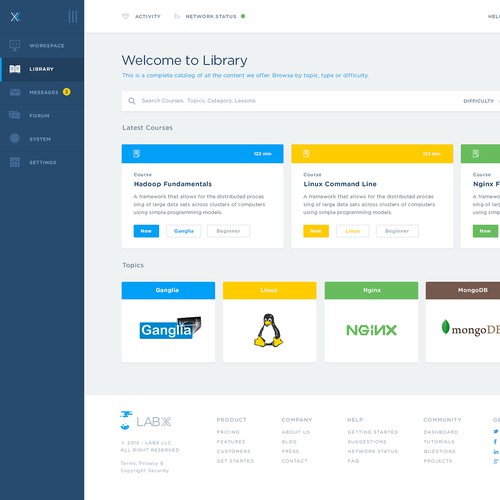Collapse sidebar using the vertical bars icon

[x=73, y=16]
